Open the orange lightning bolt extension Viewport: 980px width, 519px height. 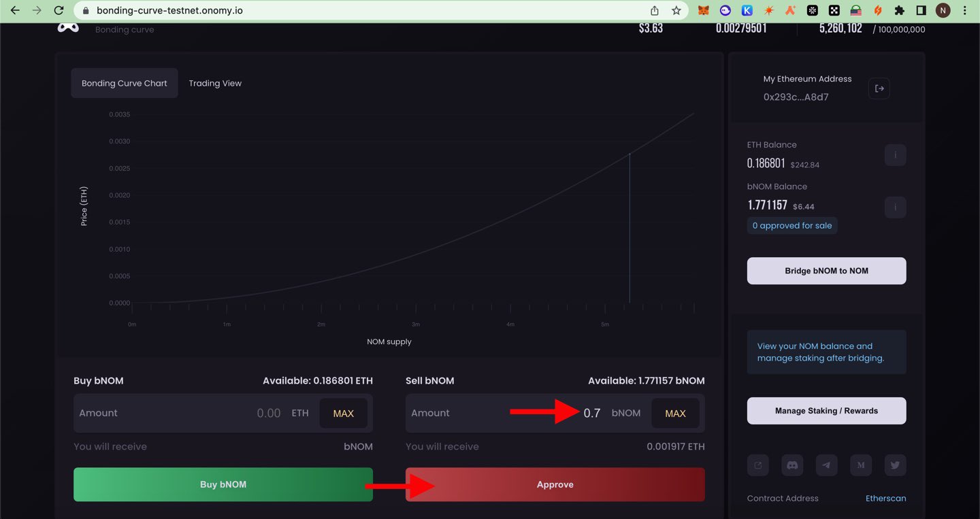tap(878, 10)
